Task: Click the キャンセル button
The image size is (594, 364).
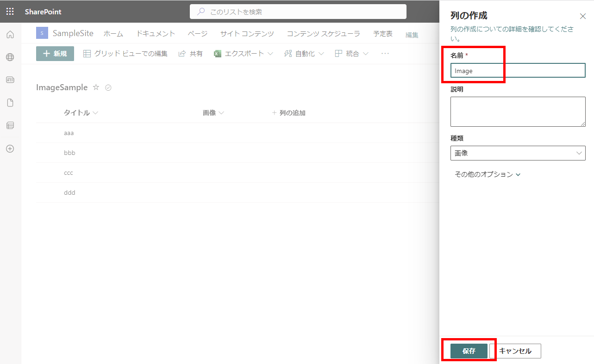Action: [515, 351]
